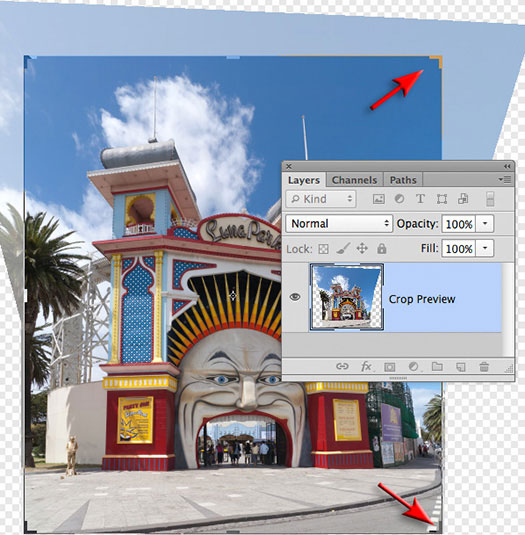Open the Opacity slider arrow
Screen dimensions: 525x535
[x=485, y=224]
